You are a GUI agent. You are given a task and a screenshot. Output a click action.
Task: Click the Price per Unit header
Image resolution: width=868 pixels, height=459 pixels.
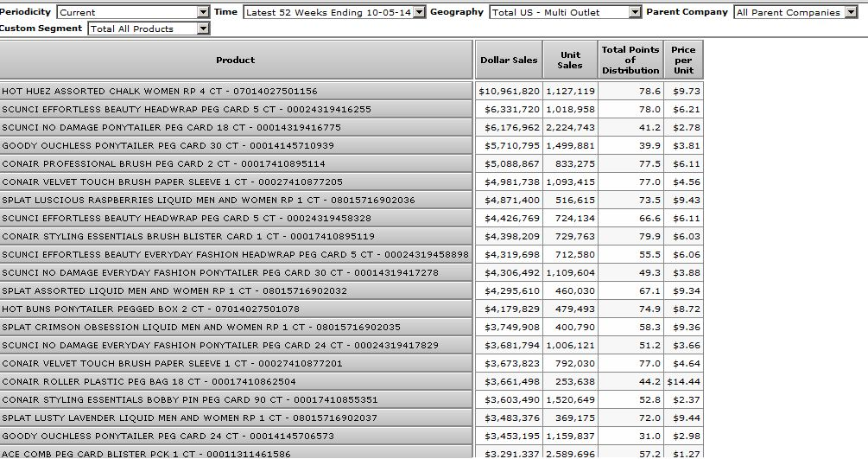pyautogui.click(x=683, y=60)
